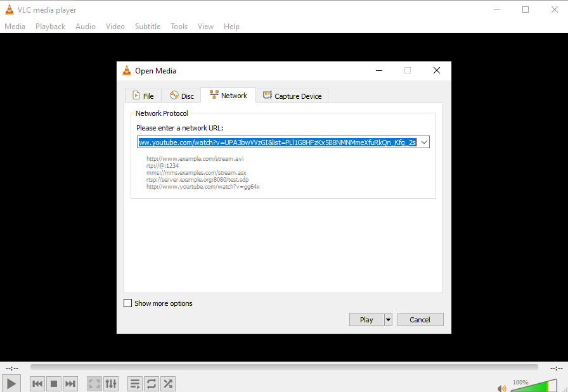Open the View menu

(x=205, y=27)
